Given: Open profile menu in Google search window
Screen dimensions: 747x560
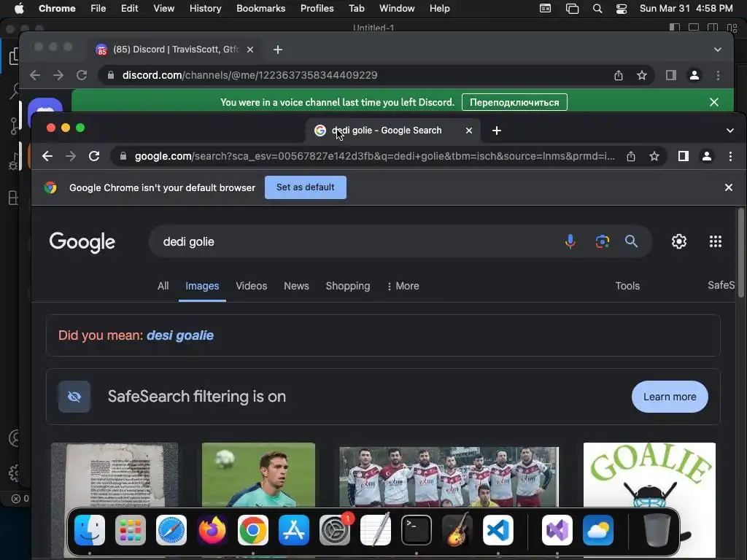Looking at the screenshot, I should click(x=707, y=156).
